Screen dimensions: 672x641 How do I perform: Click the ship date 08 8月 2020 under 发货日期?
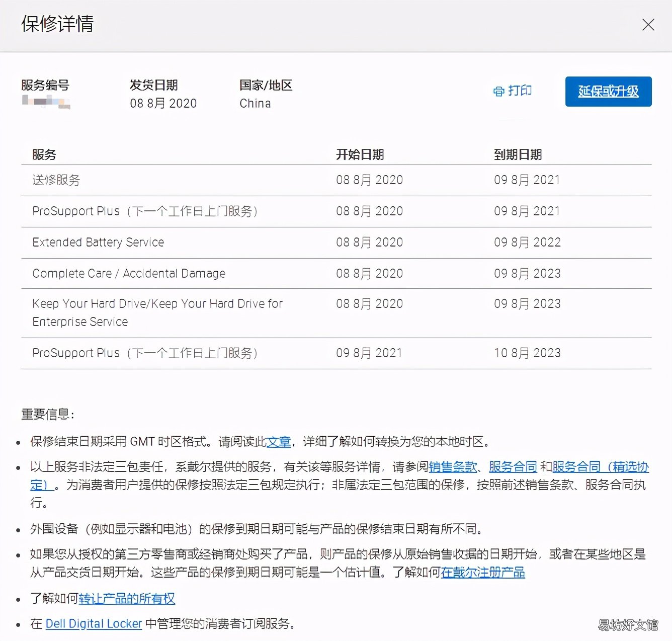click(163, 103)
